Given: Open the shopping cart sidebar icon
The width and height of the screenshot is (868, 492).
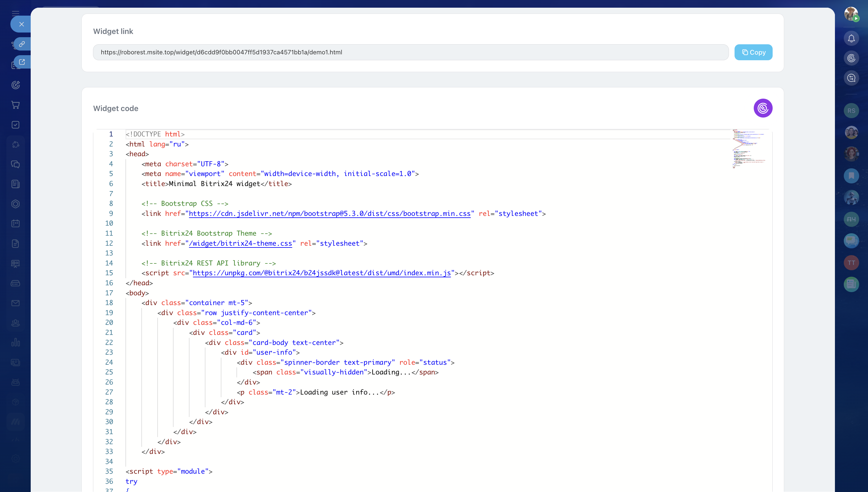Looking at the screenshot, I should pos(16,105).
